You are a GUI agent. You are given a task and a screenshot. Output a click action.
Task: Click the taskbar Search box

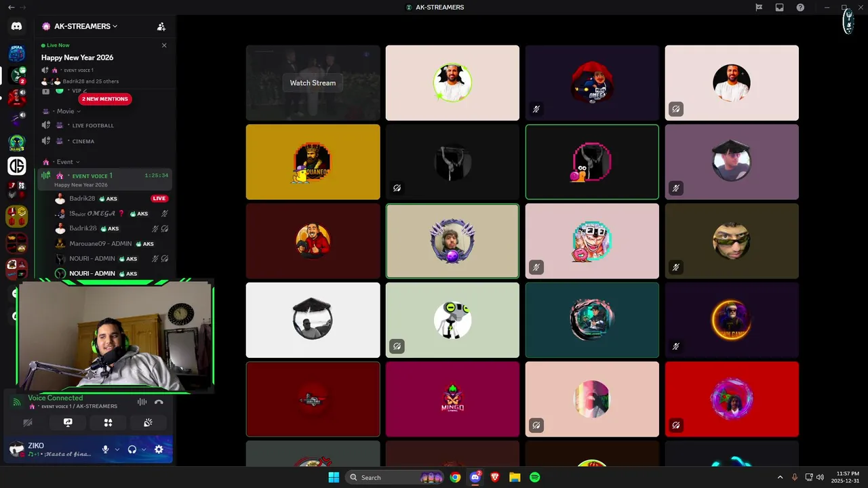pos(396,477)
